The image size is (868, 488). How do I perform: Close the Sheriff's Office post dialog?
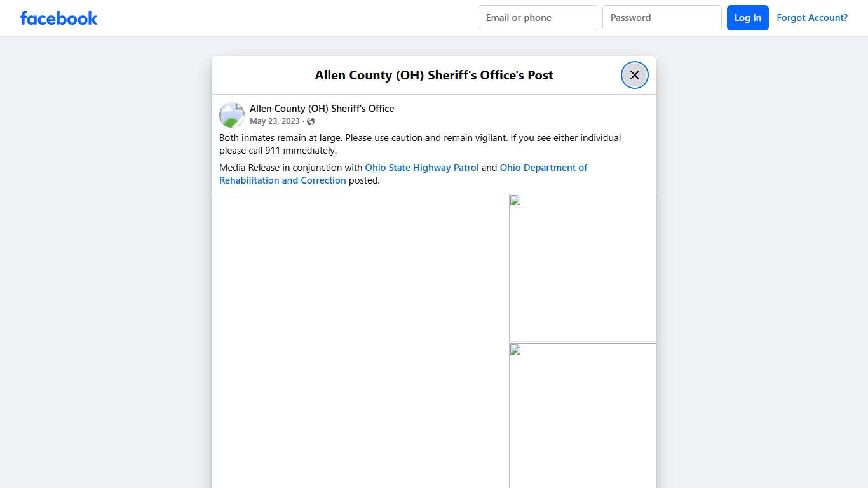point(634,75)
